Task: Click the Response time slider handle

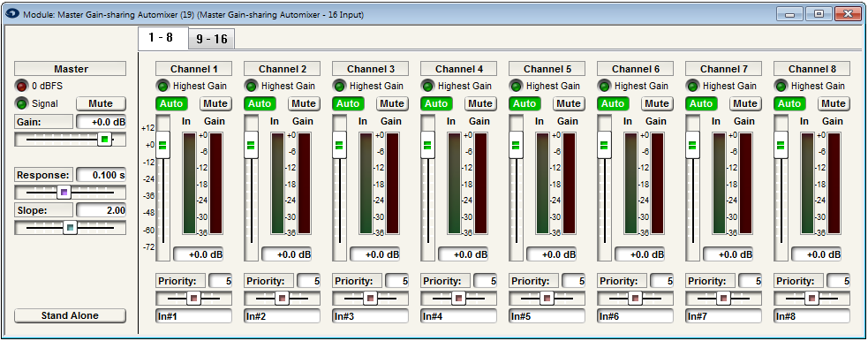Action: (64, 192)
